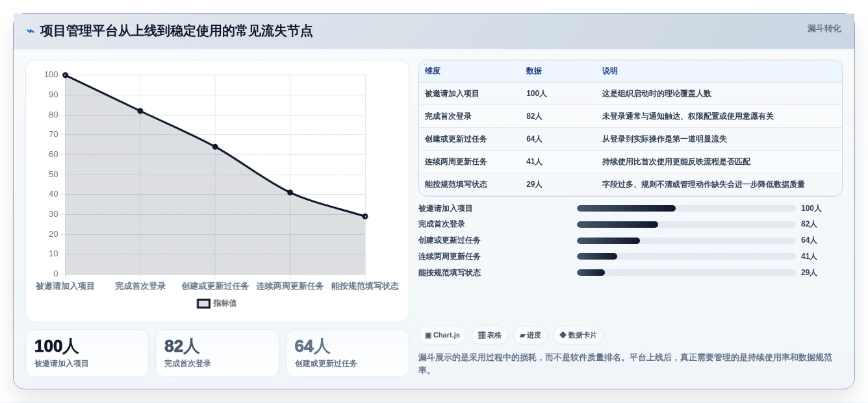Click the 漏斗转化 label in the header
The height and width of the screenshot is (403, 868).
coord(824,29)
